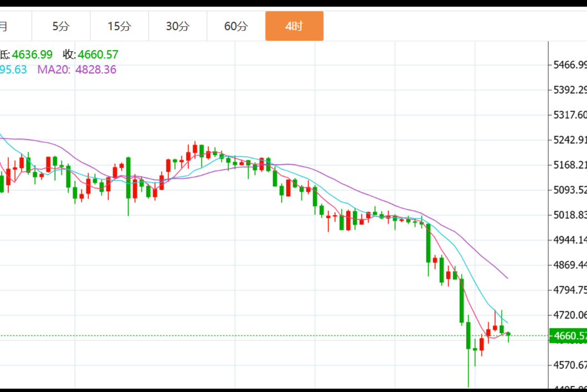Click the 5466.99 price axis label
The image size is (587, 392).
(570, 65)
